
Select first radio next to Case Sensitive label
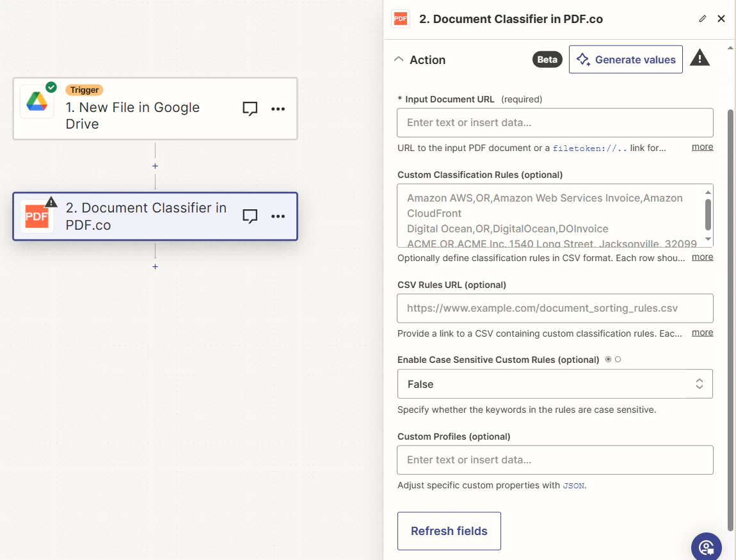(609, 360)
